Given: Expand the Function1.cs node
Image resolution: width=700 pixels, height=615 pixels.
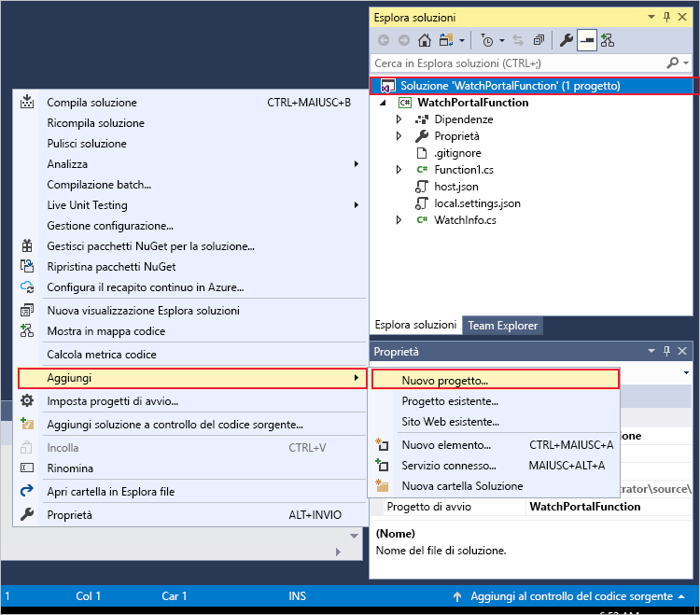Looking at the screenshot, I should (399, 170).
